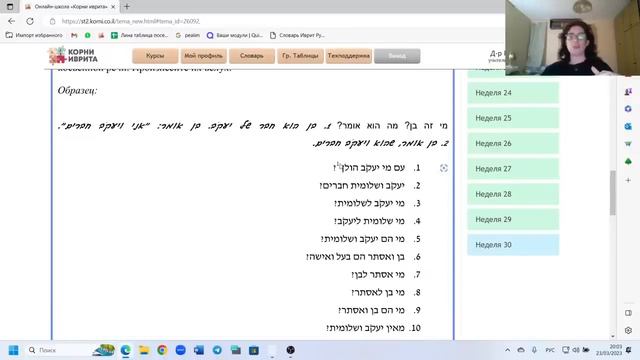The height and width of the screenshot is (360, 640).
Task: Open the green circle bookmark
Action: [x=87, y=36]
